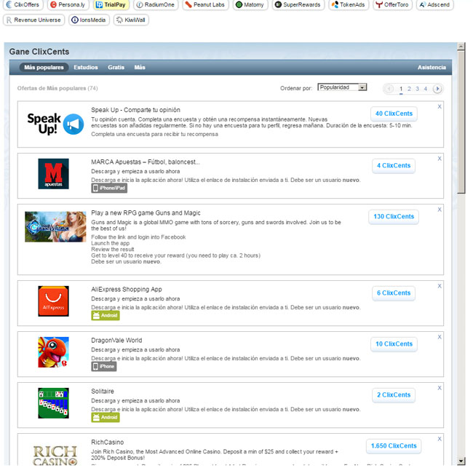The image size is (473, 476).
Task: Open the TokenAds offer wall
Action: point(349,4)
